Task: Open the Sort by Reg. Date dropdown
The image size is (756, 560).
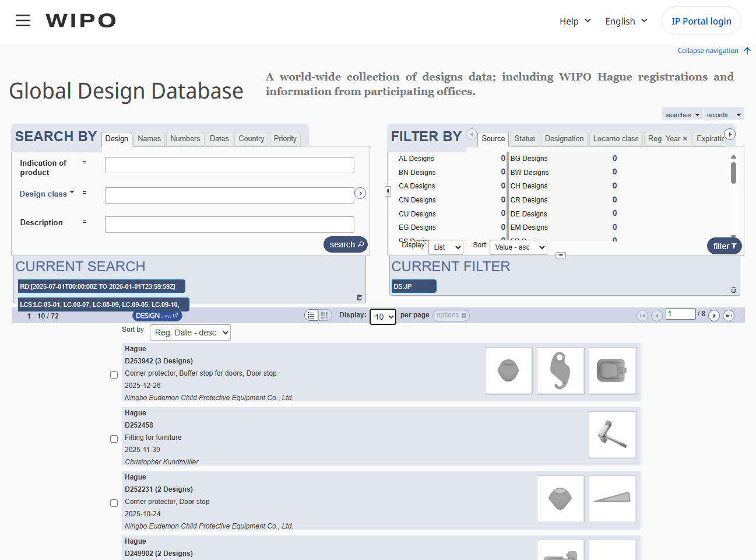Action: point(190,332)
